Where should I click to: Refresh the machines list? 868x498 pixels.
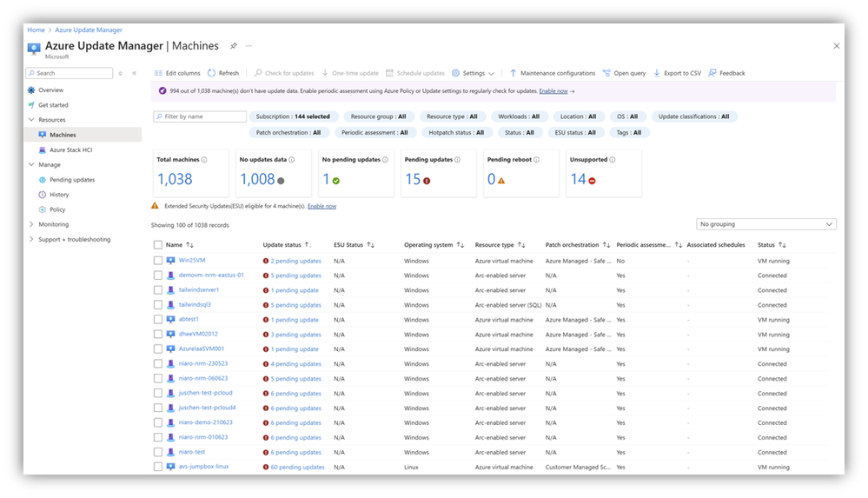click(223, 73)
